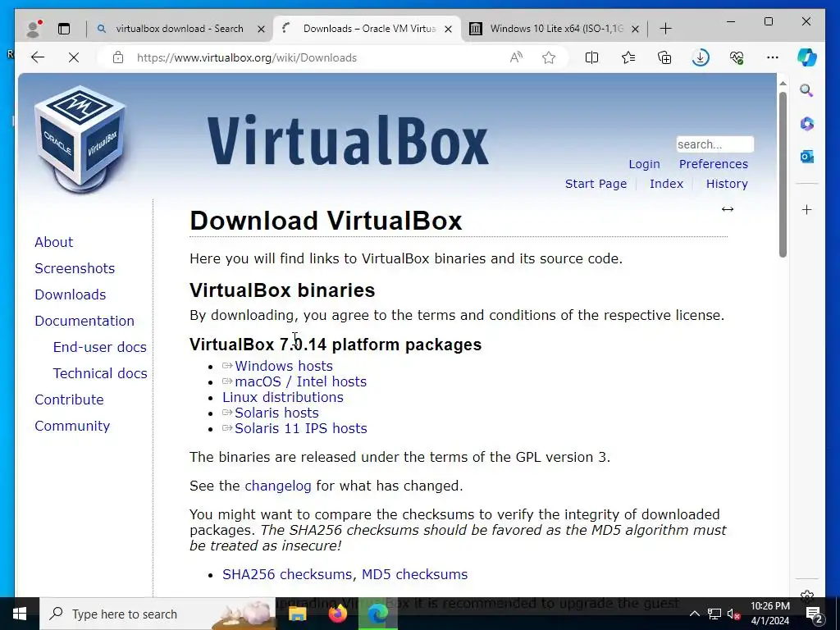Viewport: 840px width, 630px height.
Task: Close the Windows 10 Lite x64 tab
Action: 635,29
